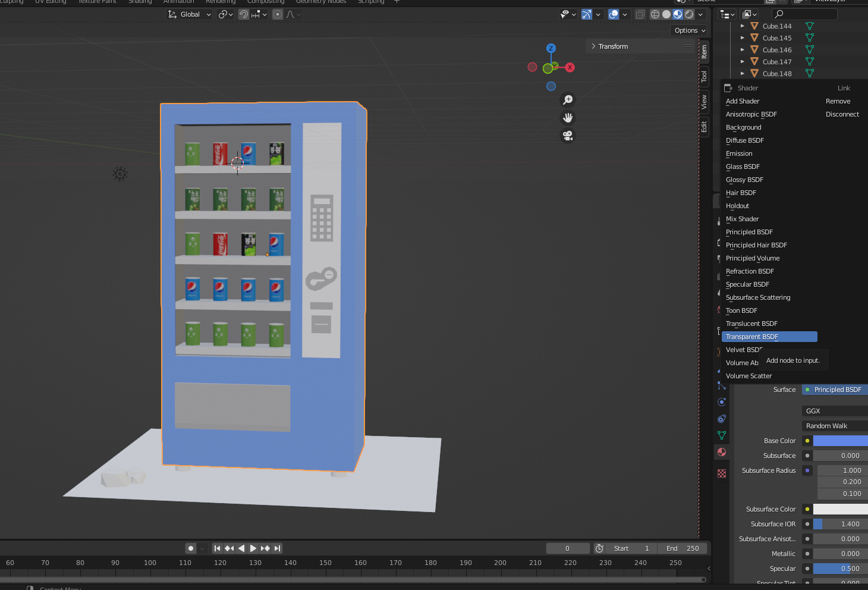Jump to the timeline's first frame
868x590 pixels.
[x=218, y=548]
